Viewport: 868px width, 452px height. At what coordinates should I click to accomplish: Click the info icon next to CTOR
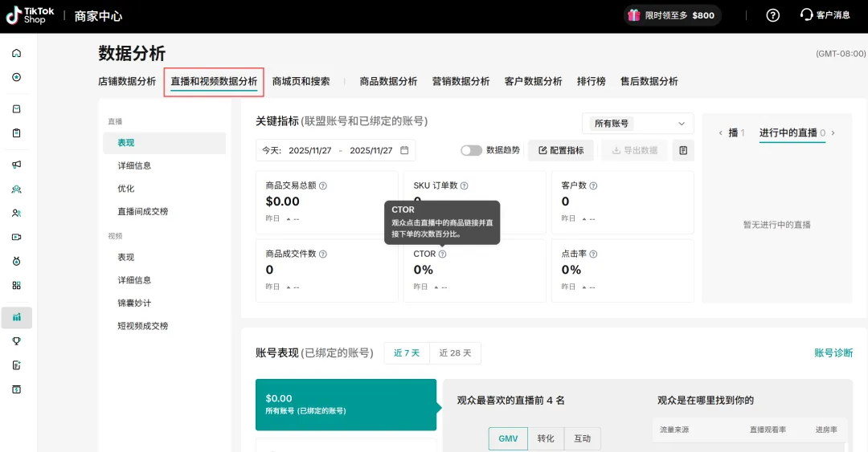click(x=443, y=255)
